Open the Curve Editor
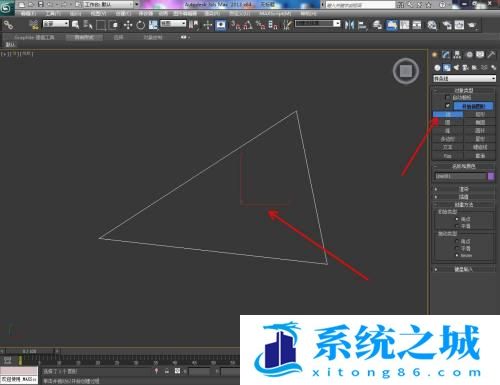 pyautogui.click(x=404, y=25)
